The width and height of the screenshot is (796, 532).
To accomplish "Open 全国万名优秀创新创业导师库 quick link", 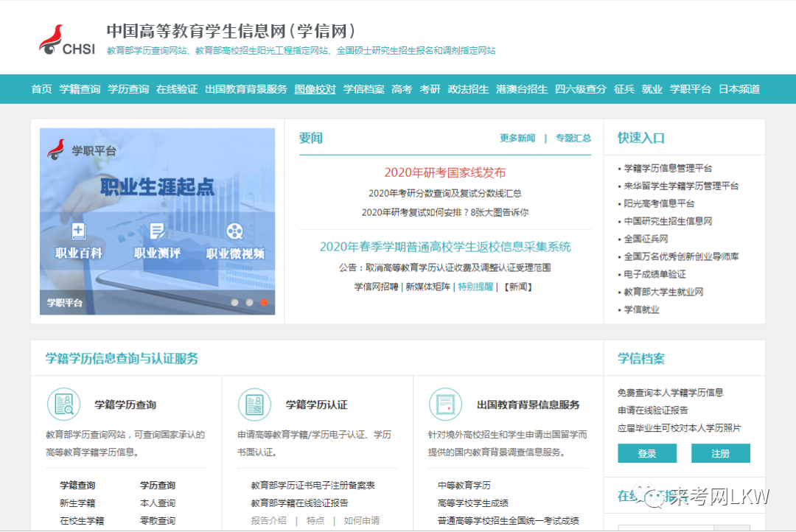I will click(x=681, y=256).
